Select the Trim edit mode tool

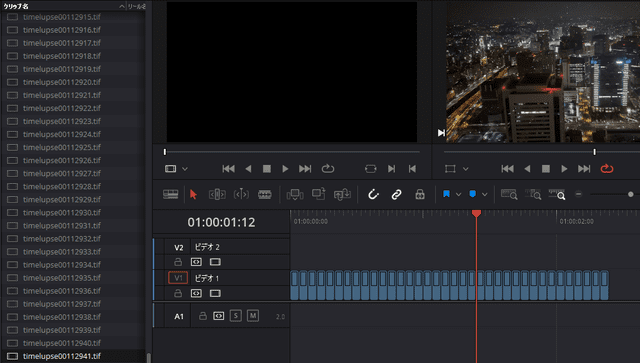[217, 194]
